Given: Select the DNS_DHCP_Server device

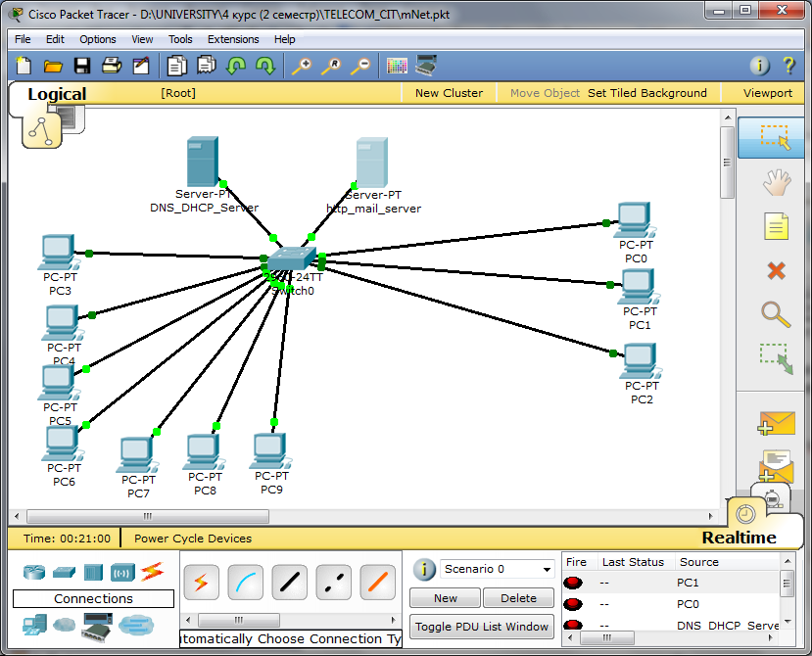Looking at the screenshot, I should [x=203, y=162].
